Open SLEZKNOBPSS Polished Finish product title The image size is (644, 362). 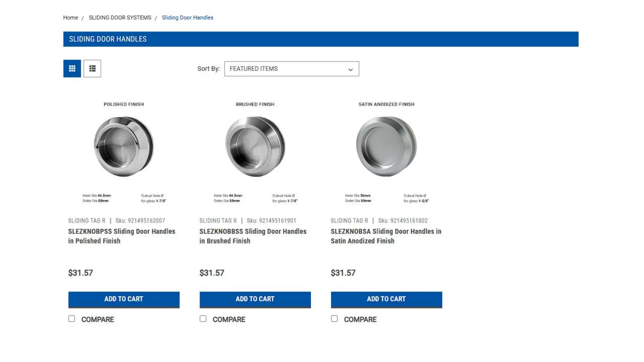(122, 236)
